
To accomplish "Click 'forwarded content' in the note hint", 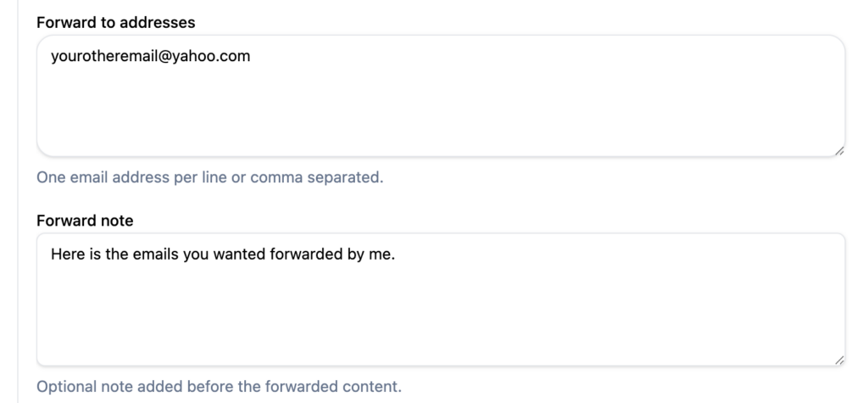I will pyautogui.click(x=341, y=387).
